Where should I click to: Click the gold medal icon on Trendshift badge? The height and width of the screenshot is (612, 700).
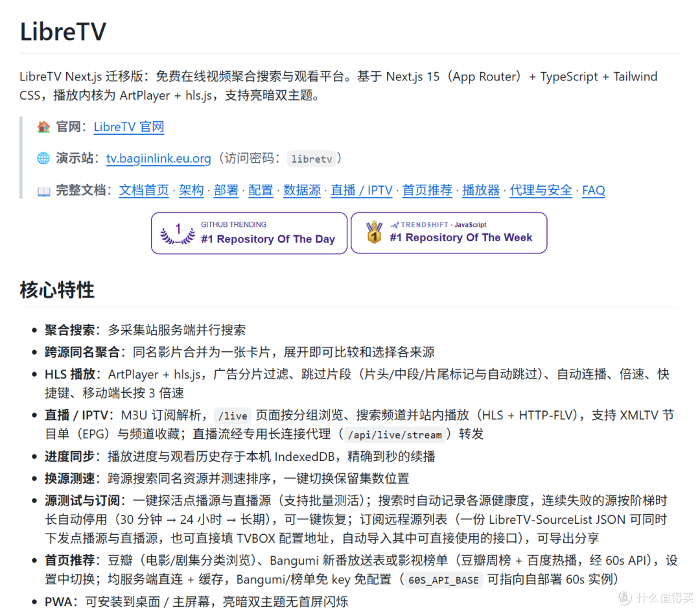tap(374, 233)
